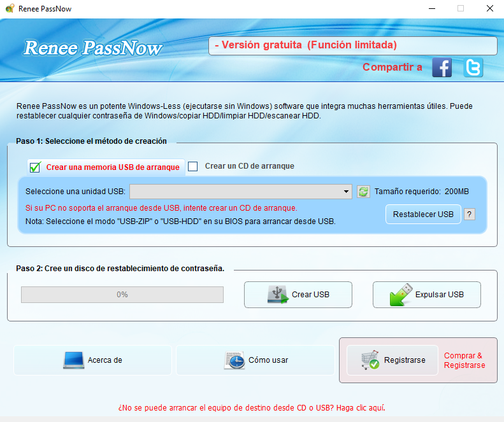Click the 0% progress bar
Screen dimensions: 504x422
pos(122,295)
